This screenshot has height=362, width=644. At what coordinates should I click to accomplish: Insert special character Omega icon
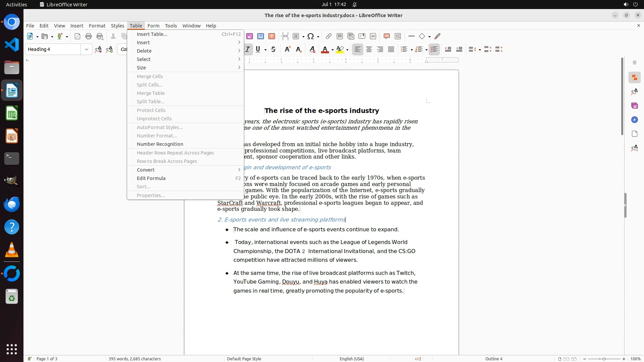point(311,36)
